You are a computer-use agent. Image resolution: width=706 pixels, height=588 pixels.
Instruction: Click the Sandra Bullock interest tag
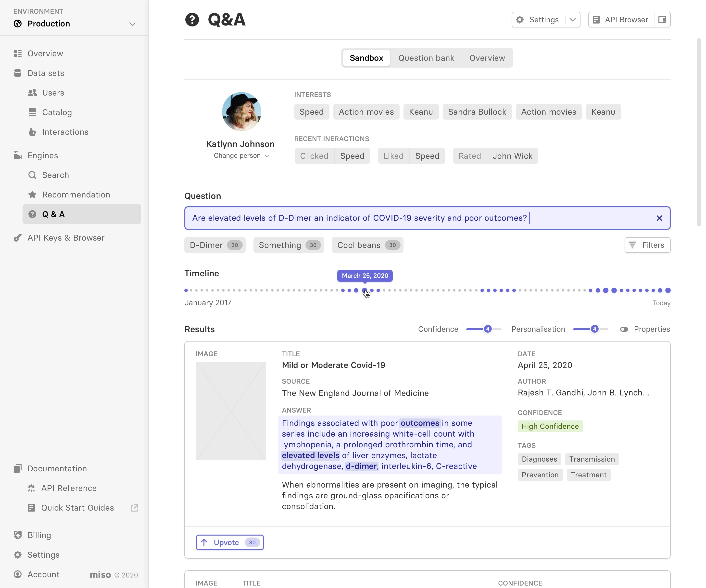[x=477, y=112]
